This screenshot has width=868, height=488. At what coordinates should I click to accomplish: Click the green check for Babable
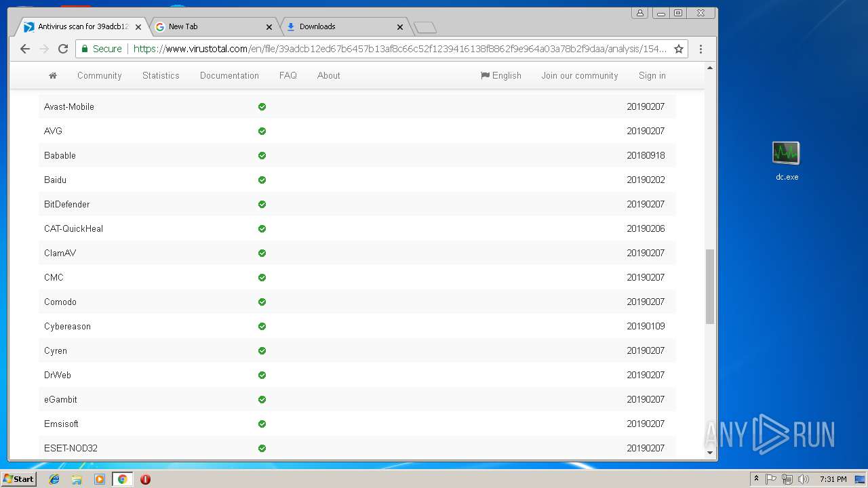tap(262, 155)
